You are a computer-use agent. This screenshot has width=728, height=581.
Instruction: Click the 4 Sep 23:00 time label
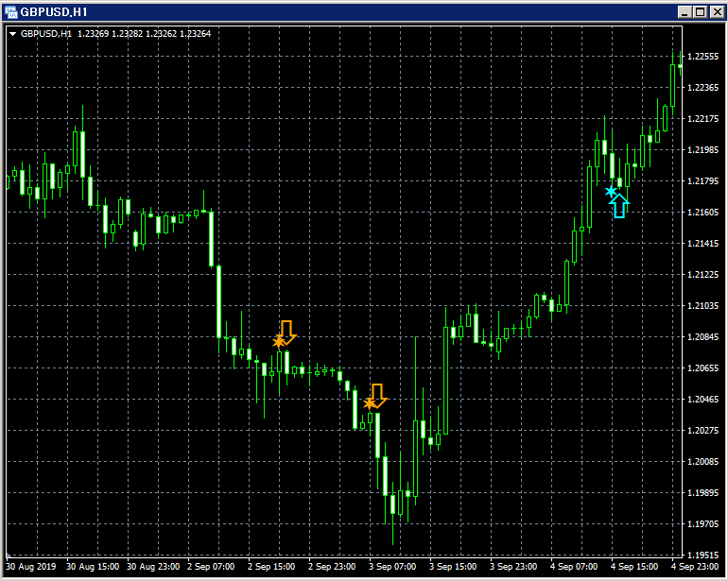[x=695, y=567]
